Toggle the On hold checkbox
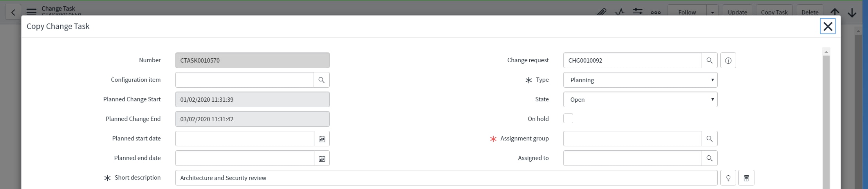The image size is (868, 189). pos(568,119)
